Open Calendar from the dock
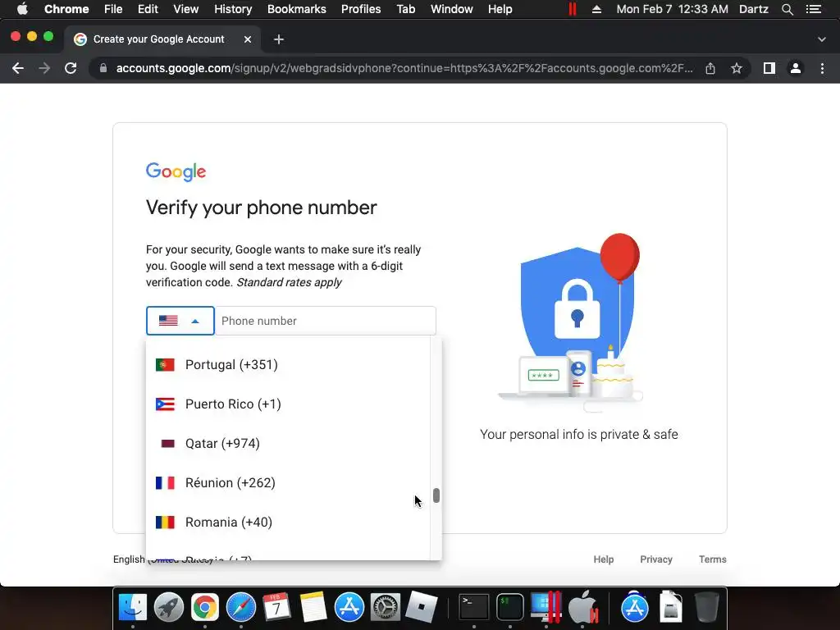 coord(277,608)
